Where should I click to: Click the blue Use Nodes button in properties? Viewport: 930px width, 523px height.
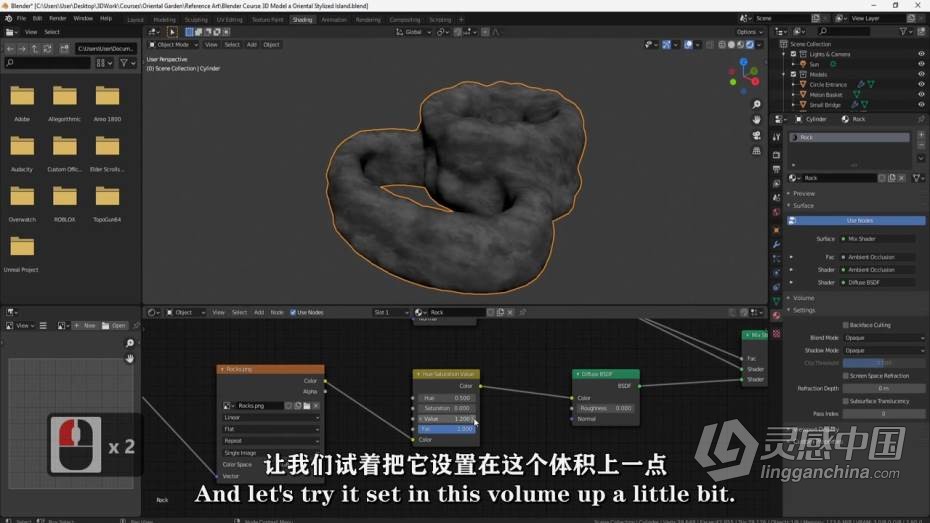pyautogui.click(x=856, y=221)
